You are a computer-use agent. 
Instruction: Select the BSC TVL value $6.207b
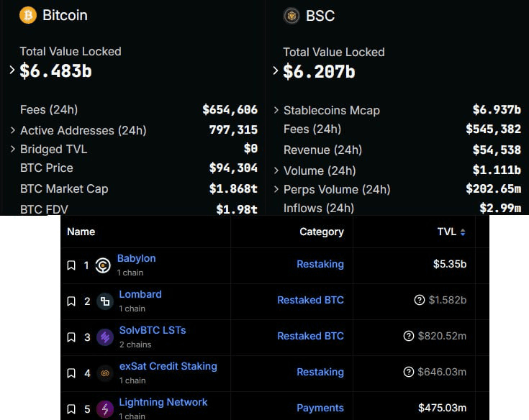[x=319, y=71]
